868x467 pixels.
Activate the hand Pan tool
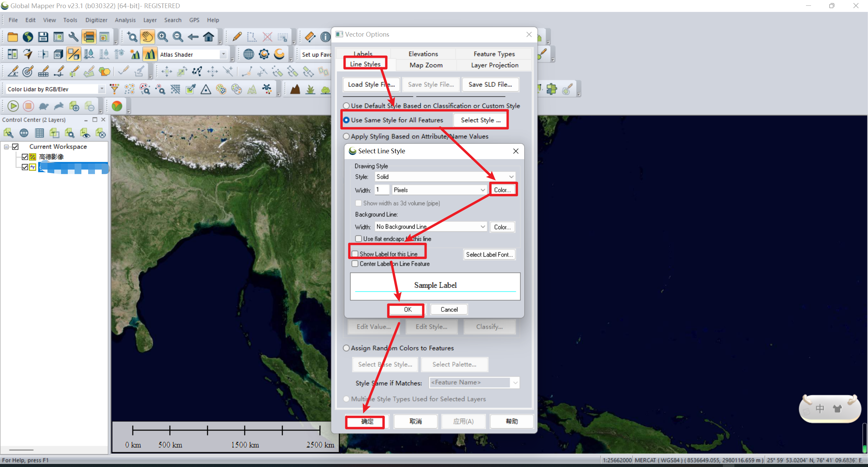coord(147,37)
